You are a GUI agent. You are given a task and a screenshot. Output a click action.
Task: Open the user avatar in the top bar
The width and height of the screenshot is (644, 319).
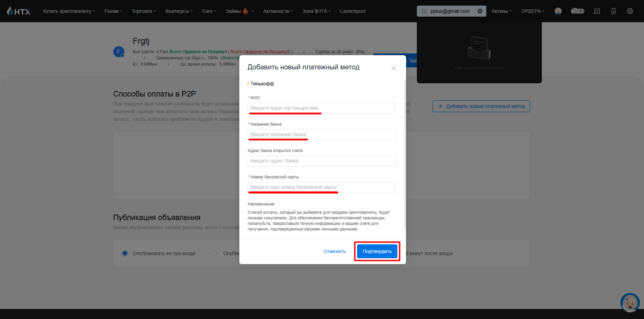(558, 11)
